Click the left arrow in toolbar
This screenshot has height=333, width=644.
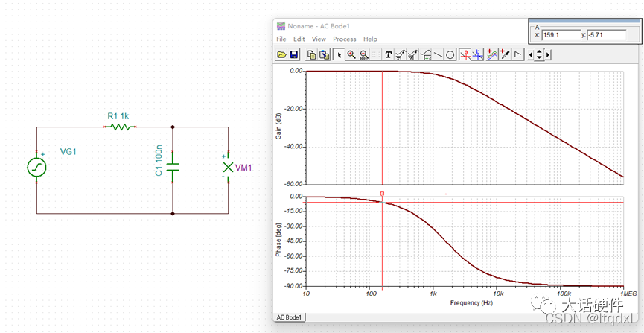tap(531, 54)
